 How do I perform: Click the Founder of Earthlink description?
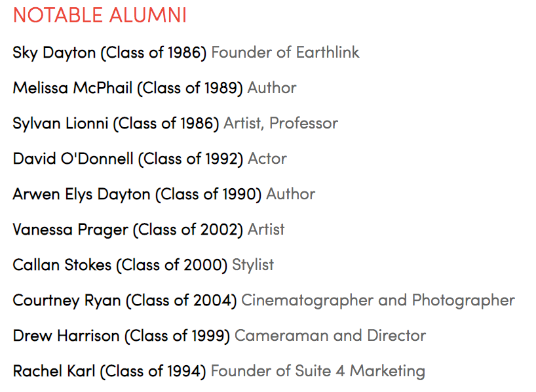click(285, 52)
